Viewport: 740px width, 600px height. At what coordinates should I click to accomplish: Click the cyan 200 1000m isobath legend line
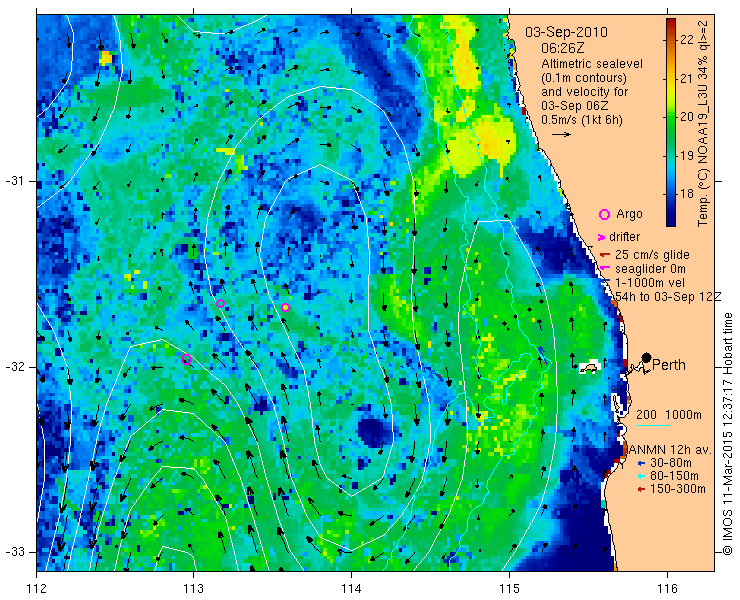point(653,426)
